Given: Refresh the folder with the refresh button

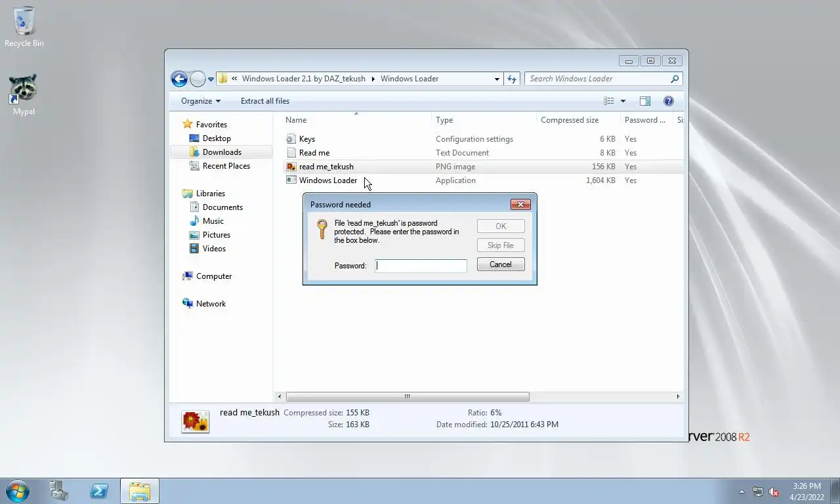Looking at the screenshot, I should pos(512,79).
